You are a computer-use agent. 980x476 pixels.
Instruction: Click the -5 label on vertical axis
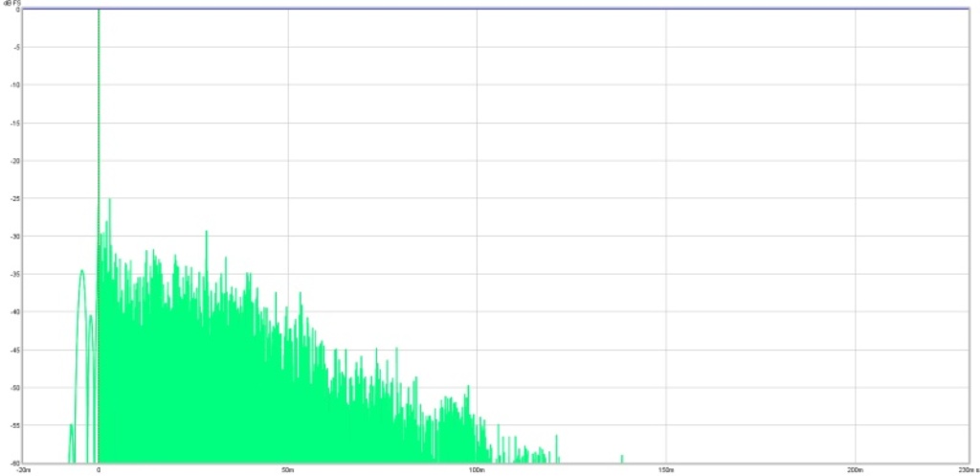point(17,47)
